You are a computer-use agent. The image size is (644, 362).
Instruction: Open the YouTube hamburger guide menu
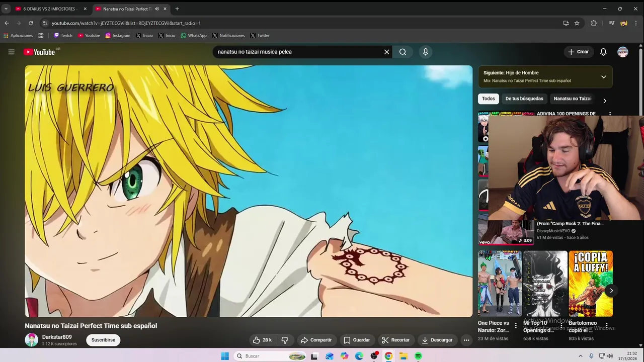11,52
